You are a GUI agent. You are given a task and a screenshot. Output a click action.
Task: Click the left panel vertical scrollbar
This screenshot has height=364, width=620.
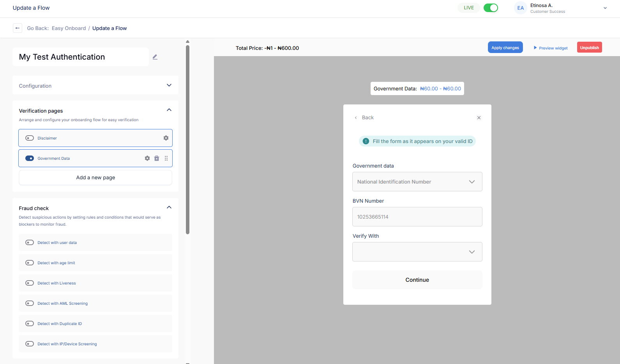(187, 140)
